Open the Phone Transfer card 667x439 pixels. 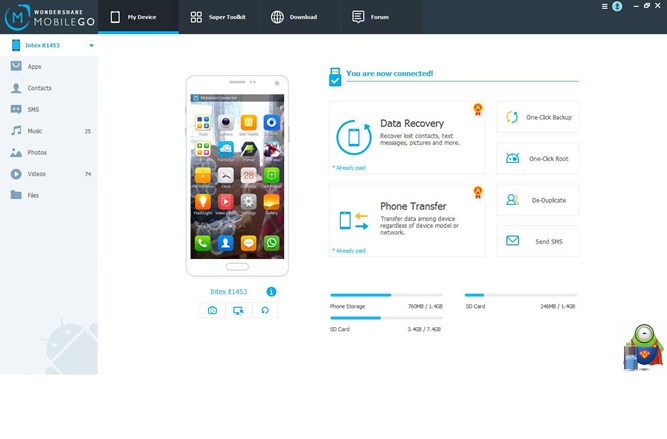[x=407, y=220]
